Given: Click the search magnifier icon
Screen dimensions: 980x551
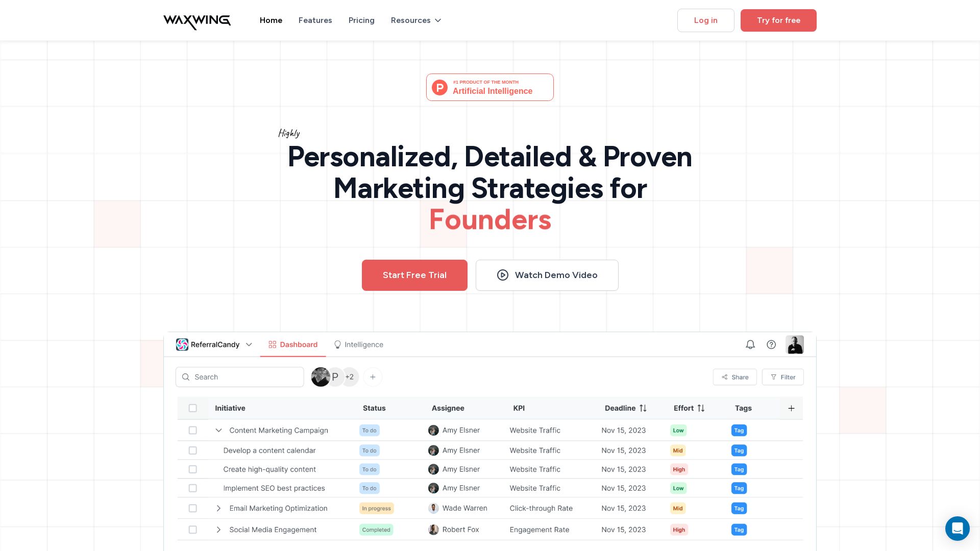Looking at the screenshot, I should click(x=186, y=377).
